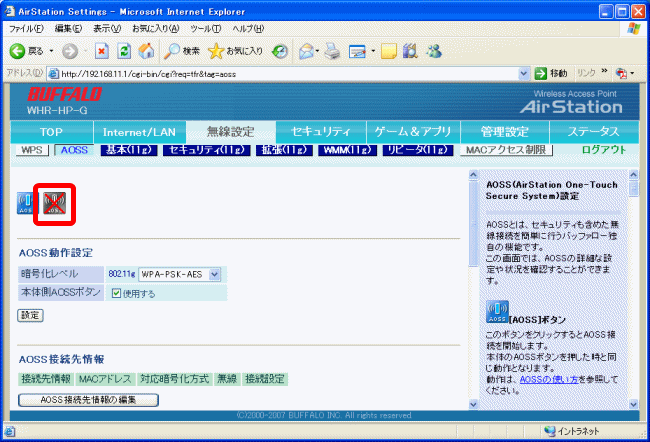Open the WMM(11g) sub-tab
Screen dimensions: 650x442
pyautogui.click(x=347, y=150)
